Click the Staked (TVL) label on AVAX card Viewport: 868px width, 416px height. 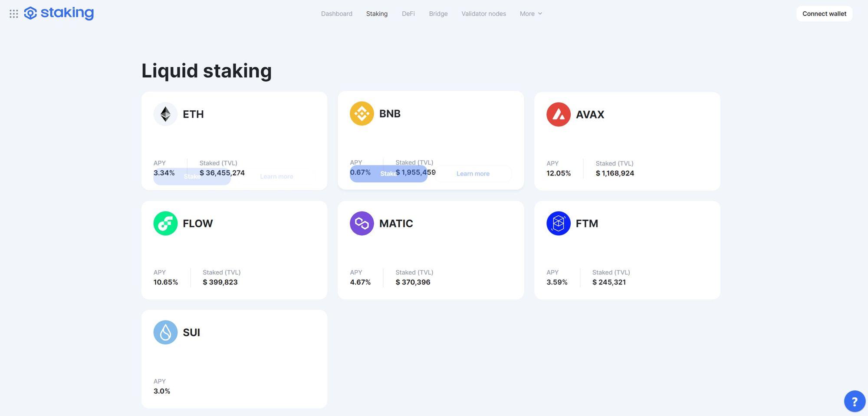coord(615,163)
